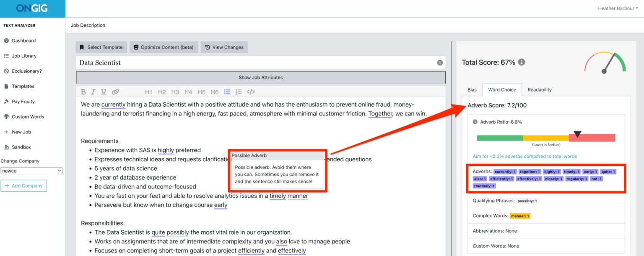The width and height of the screenshot is (644, 256).
Task: Open the code view icon
Action: (x=250, y=91)
